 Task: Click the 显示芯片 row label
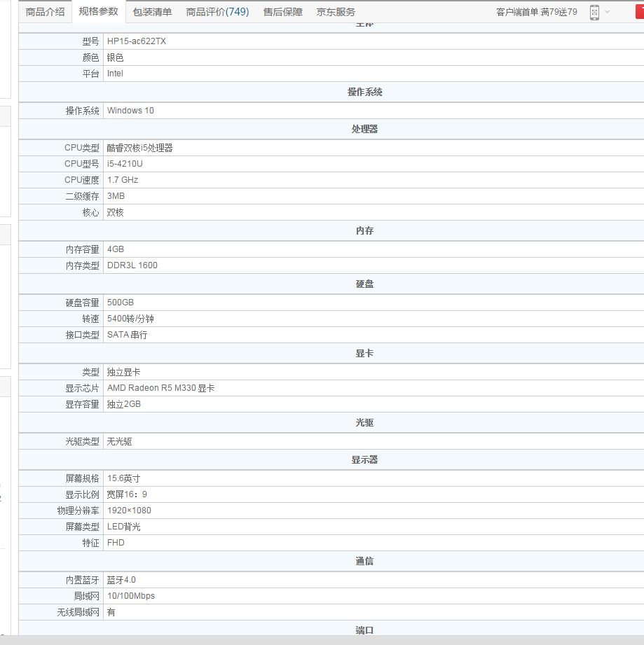[x=82, y=388]
